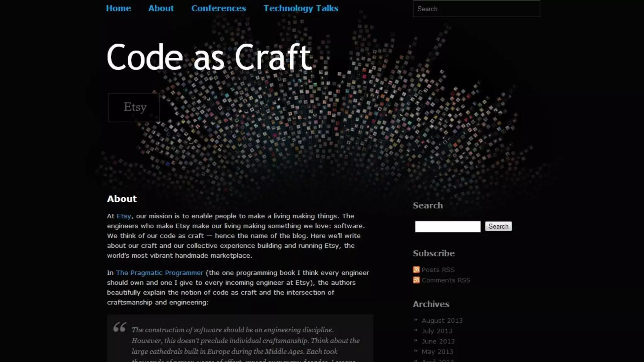Click the July 2013 bullet arrow

[x=416, y=330]
